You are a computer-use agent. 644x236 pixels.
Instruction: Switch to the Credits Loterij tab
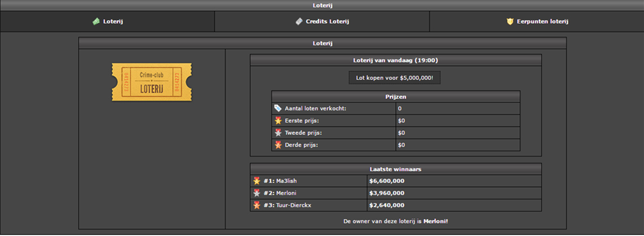pyautogui.click(x=327, y=22)
